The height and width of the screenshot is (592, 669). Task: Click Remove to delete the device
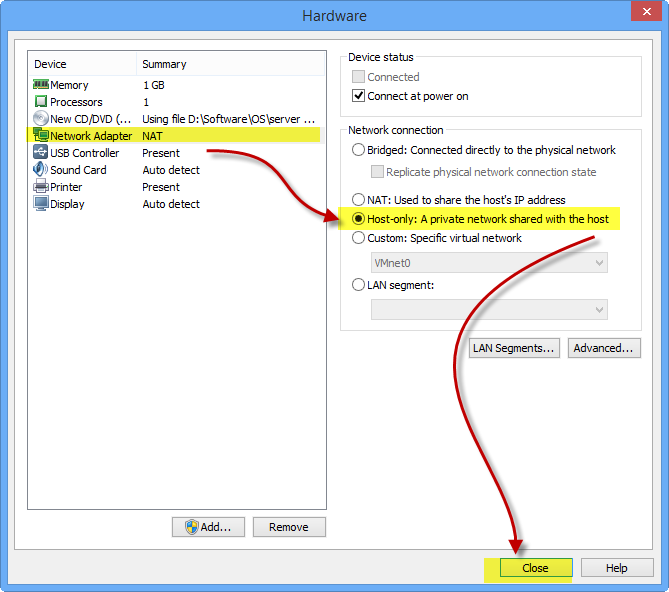click(289, 527)
